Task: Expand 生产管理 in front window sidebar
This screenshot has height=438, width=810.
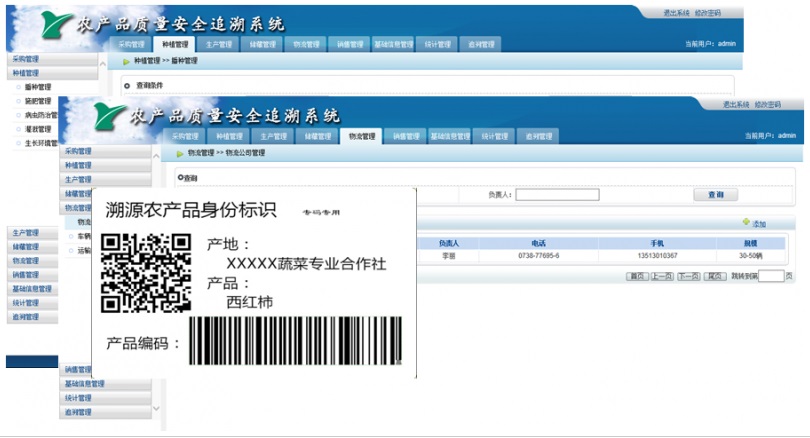Action: tap(105, 179)
